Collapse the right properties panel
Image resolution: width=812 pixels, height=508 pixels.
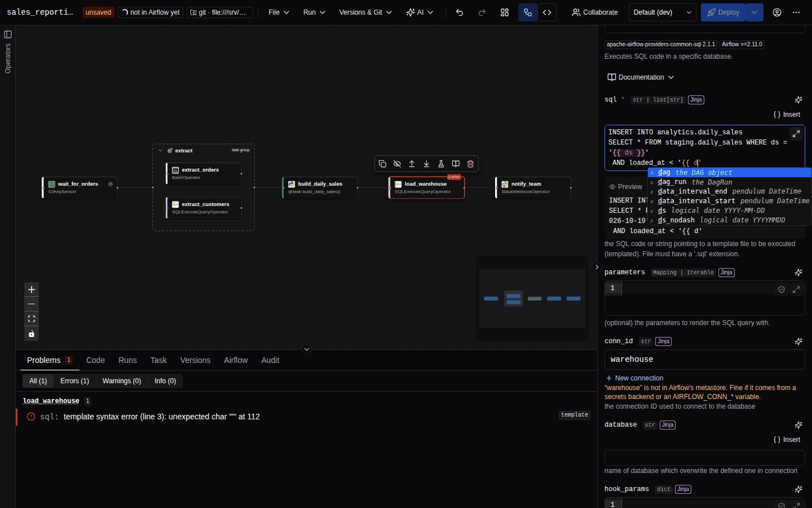597,267
